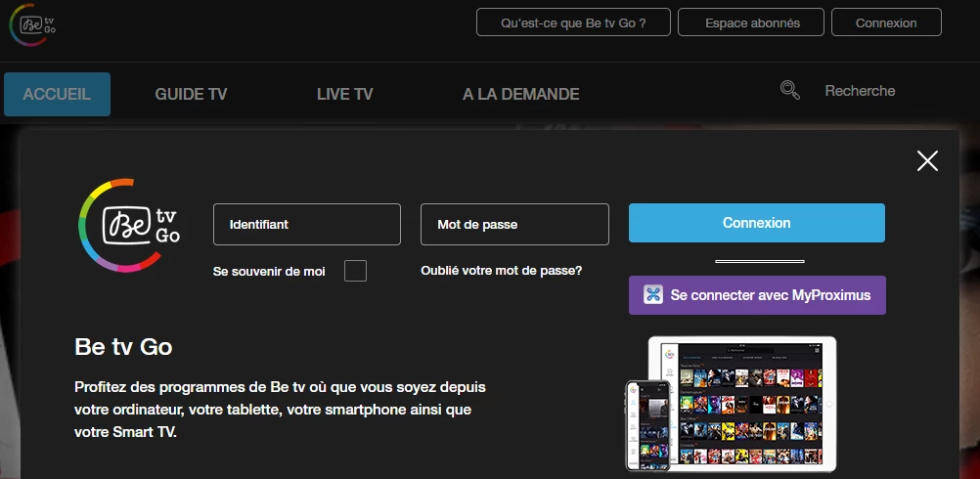Follow Oublié votre mot de passe? link
Screen dimensions: 980x479
coord(502,271)
